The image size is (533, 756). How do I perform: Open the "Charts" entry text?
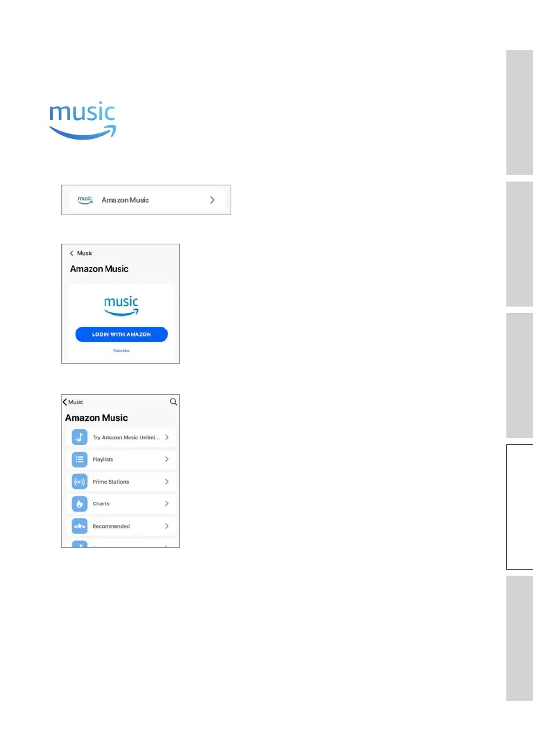coord(101,504)
